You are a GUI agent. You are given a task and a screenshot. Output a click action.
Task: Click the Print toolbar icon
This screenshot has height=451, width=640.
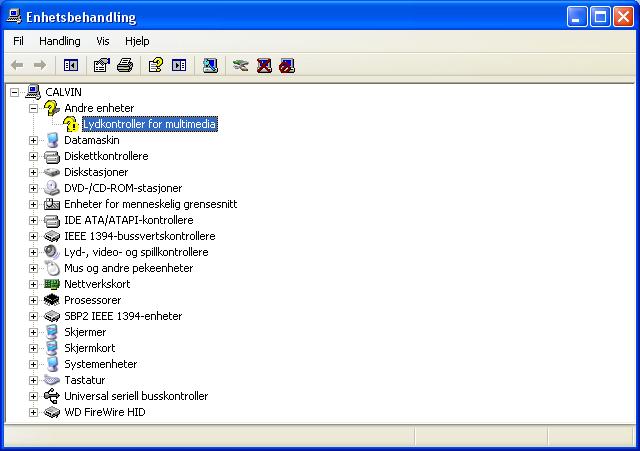point(125,65)
